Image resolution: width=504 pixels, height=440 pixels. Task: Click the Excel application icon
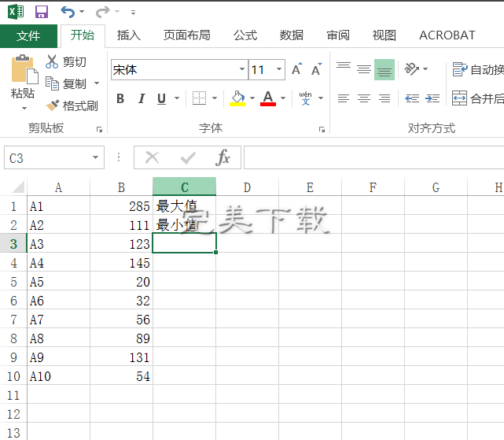16,12
